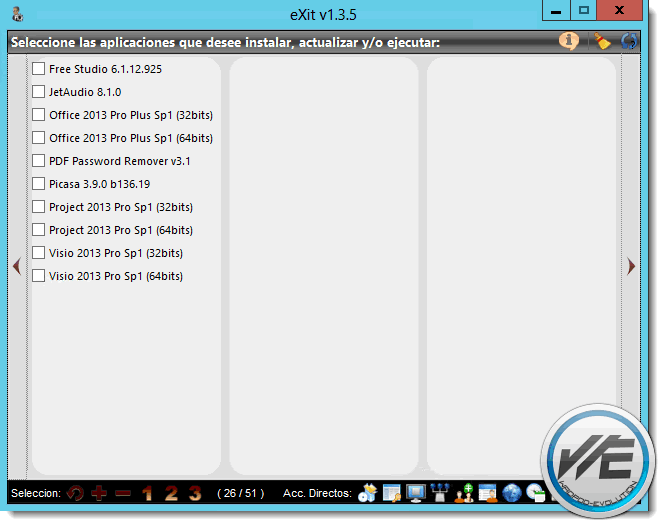Viewport: 664px width, 526px height.
Task: Minimize the eXit v1.3.5 window
Action: (x=556, y=11)
